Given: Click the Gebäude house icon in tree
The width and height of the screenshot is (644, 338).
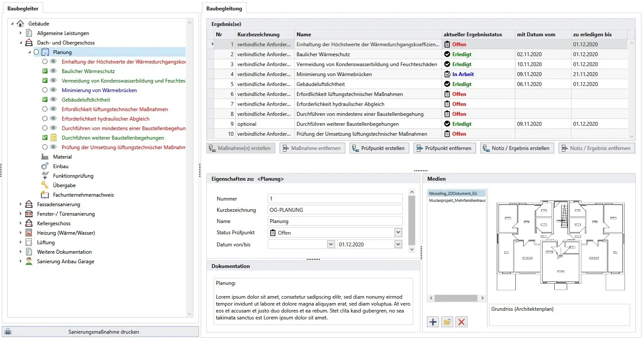Looking at the screenshot, I should point(20,24).
